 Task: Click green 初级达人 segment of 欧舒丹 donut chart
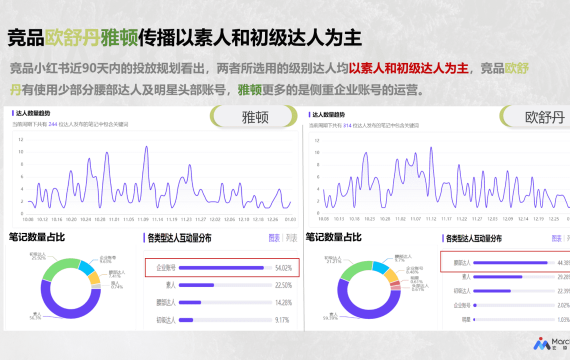tap(354, 269)
